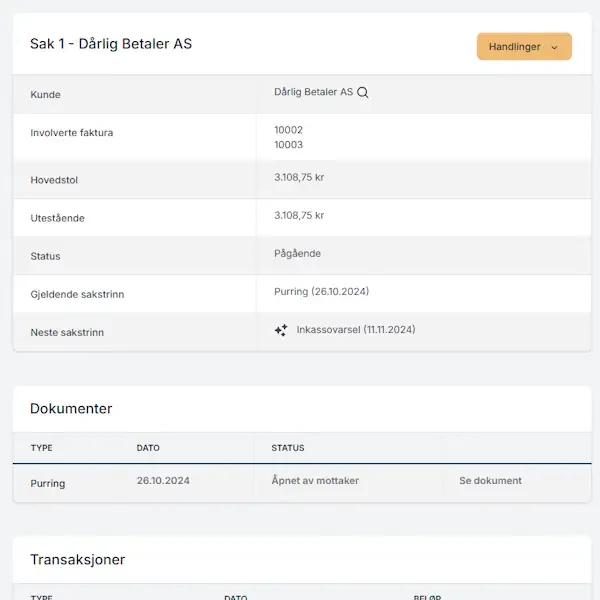
Task: Sort documents by the DATO column header
Action: pos(148,448)
